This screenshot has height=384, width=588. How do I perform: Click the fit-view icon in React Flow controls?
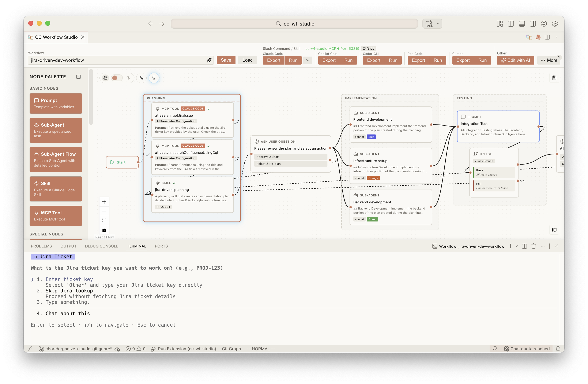(104, 220)
